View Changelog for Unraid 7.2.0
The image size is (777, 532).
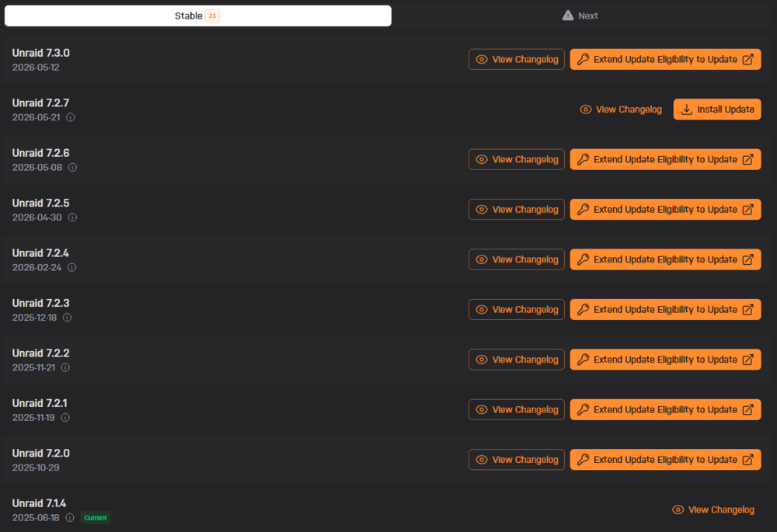(517, 460)
